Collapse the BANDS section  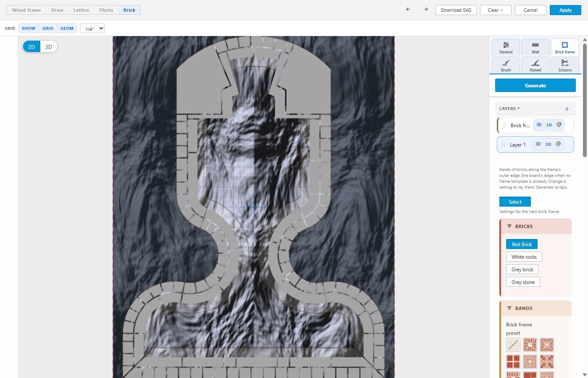(535, 308)
